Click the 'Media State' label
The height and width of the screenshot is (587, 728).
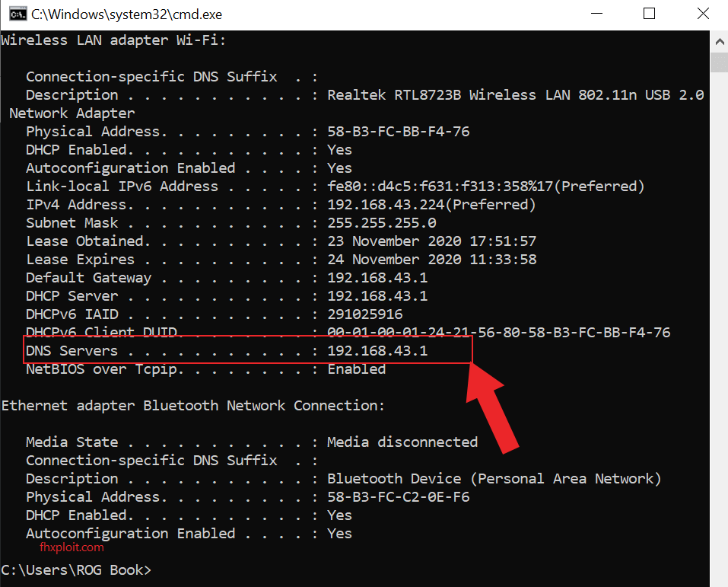click(x=72, y=442)
